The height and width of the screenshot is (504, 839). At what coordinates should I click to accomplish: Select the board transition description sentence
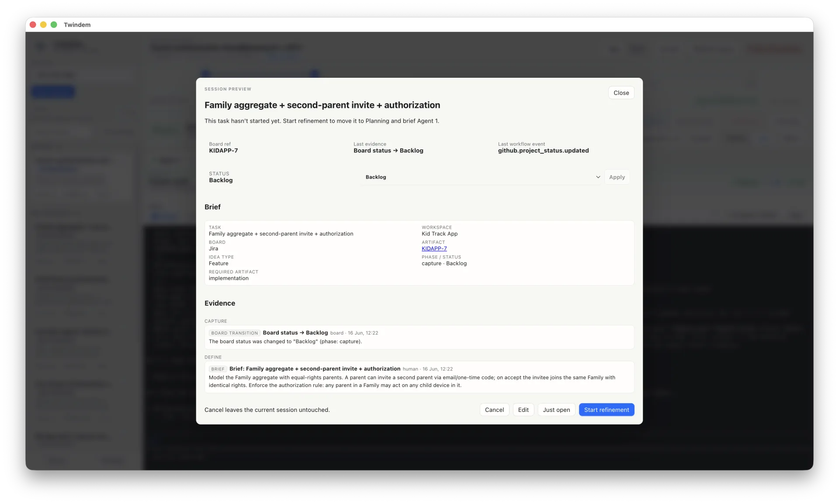(x=285, y=342)
